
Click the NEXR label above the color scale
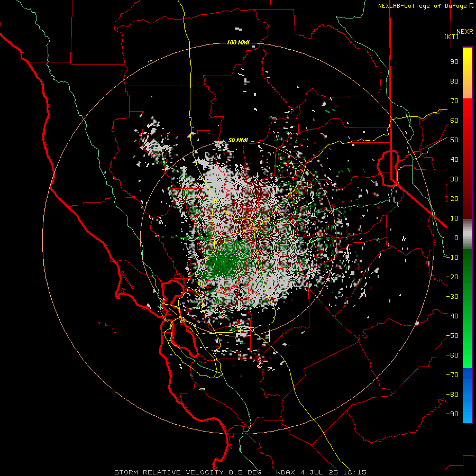click(464, 32)
